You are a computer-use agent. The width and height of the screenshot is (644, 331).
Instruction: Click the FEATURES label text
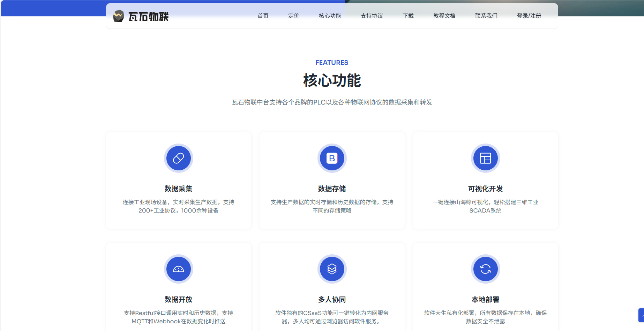click(x=332, y=63)
